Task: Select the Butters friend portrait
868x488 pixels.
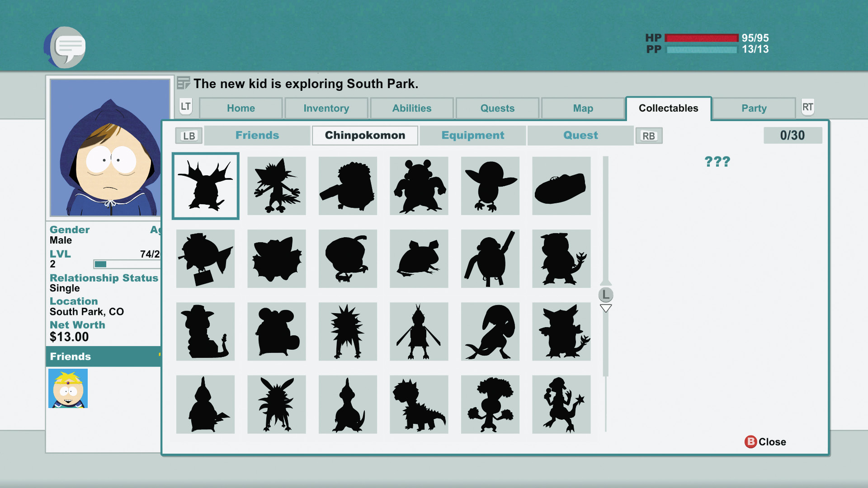Action: click(68, 389)
